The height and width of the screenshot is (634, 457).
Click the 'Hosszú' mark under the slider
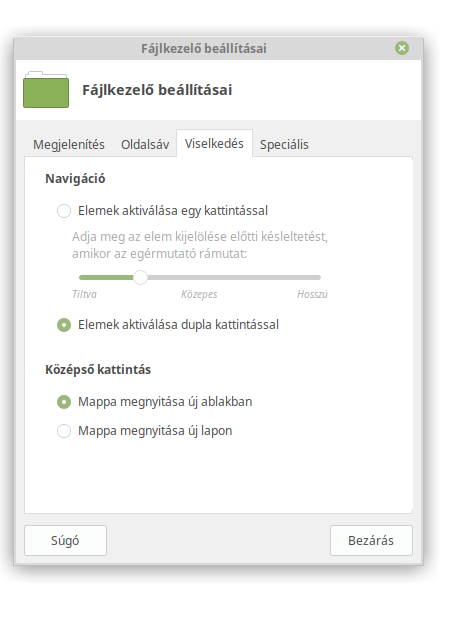click(x=312, y=294)
